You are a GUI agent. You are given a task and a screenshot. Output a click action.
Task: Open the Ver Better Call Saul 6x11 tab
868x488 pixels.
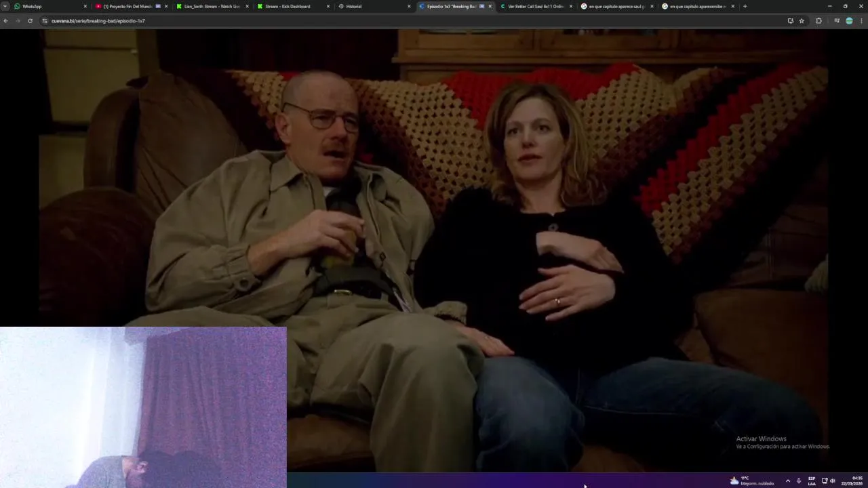536,6
